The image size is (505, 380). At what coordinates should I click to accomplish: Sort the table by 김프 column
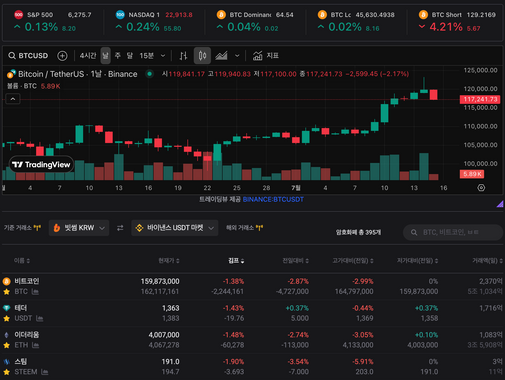click(236, 261)
